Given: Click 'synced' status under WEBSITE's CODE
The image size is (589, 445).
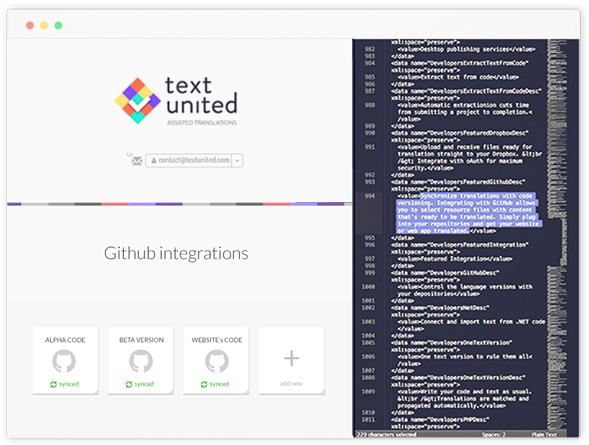Looking at the screenshot, I should (219, 384).
